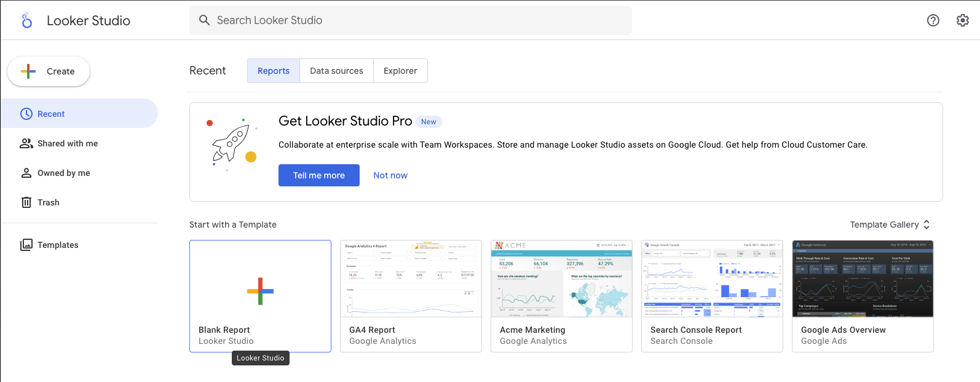
Task: Click the multicolor plus on Create
Action: pos(28,71)
